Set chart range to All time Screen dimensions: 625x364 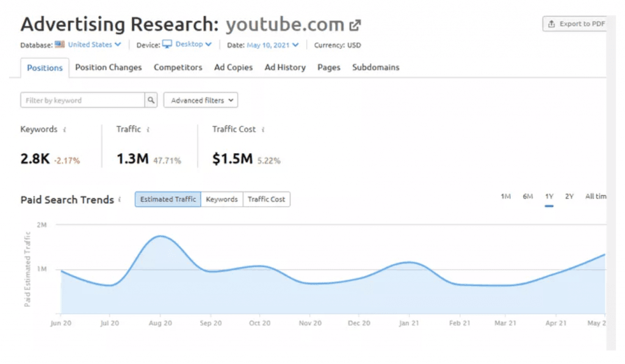tap(596, 196)
